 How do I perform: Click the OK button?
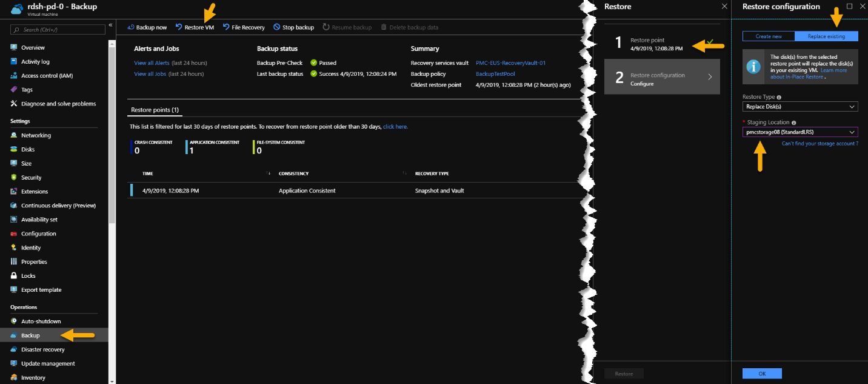[762, 374]
